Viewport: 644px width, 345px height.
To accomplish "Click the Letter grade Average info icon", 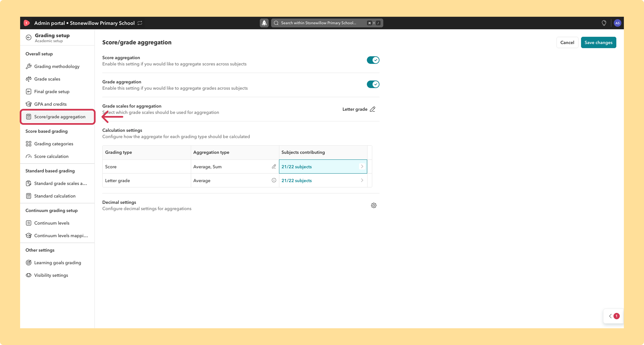I will pos(274,180).
